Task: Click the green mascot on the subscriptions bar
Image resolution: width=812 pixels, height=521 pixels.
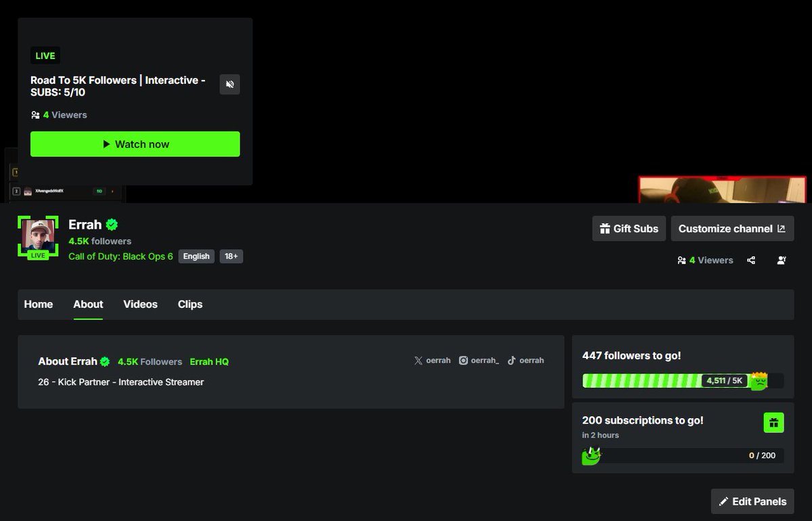Action: tap(591, 456)
